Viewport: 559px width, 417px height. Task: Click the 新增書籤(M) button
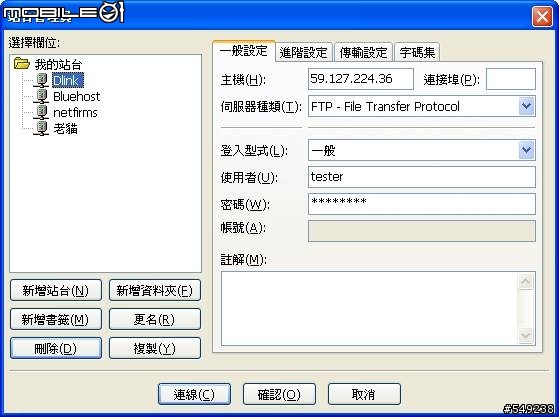(x=56, y=319)
